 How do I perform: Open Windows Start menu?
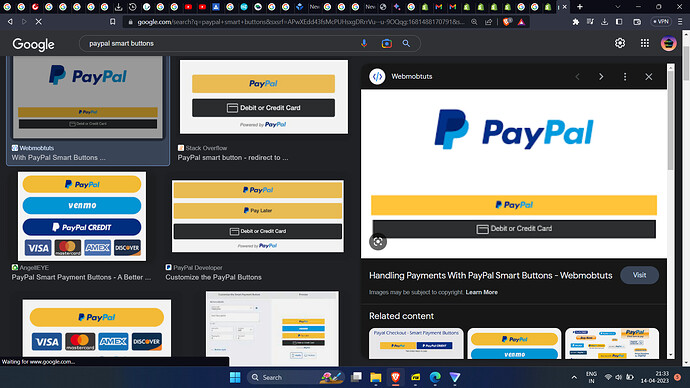(x=235, y=377)
